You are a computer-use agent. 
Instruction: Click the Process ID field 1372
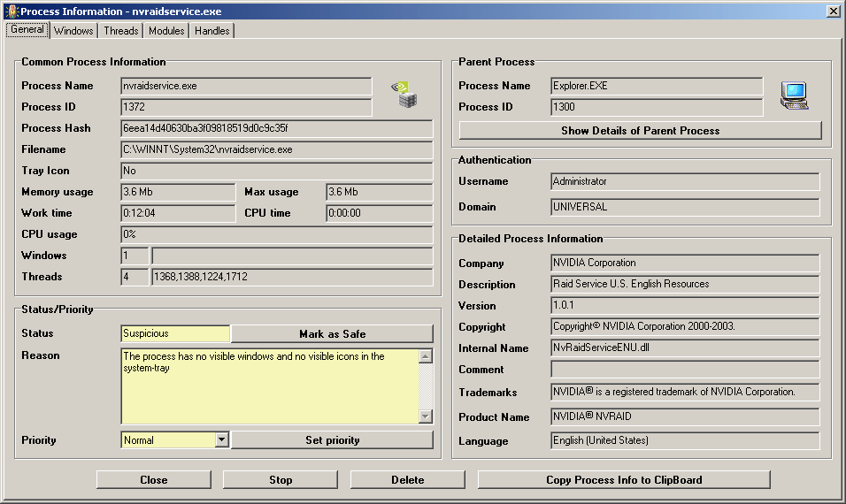coord(246,107)
